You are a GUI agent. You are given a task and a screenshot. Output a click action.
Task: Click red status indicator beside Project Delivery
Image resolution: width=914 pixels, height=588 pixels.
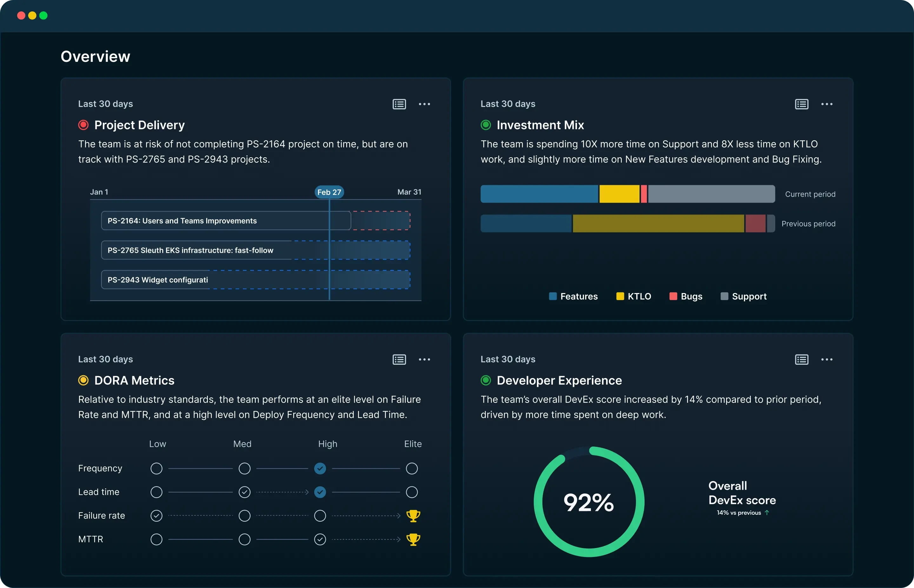coord(83,125)
